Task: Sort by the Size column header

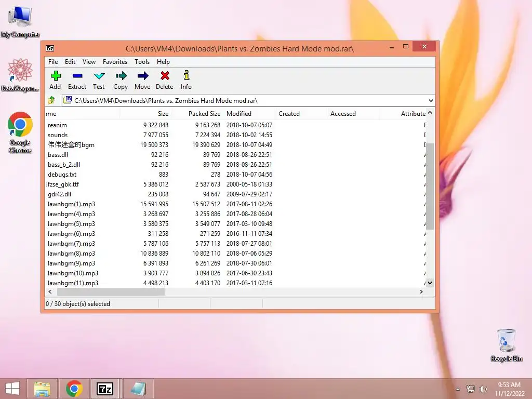Action: click(145, 114)
